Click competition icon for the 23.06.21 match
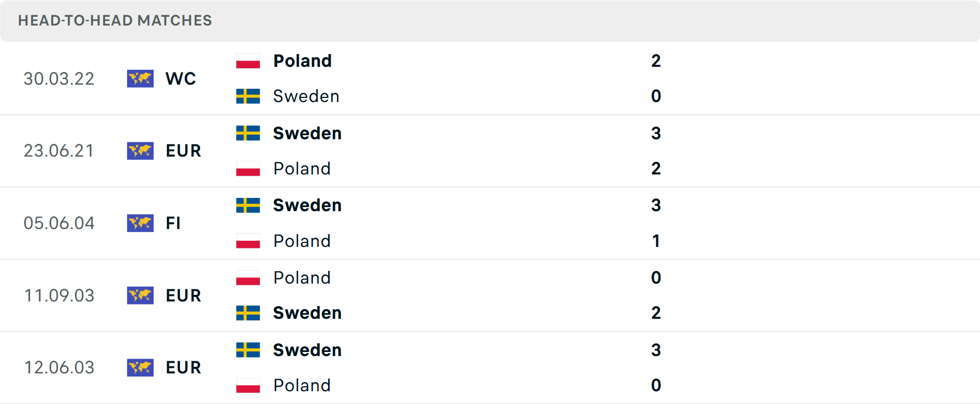980x404 pixels. pyautogui.click(x=140, y=151)
